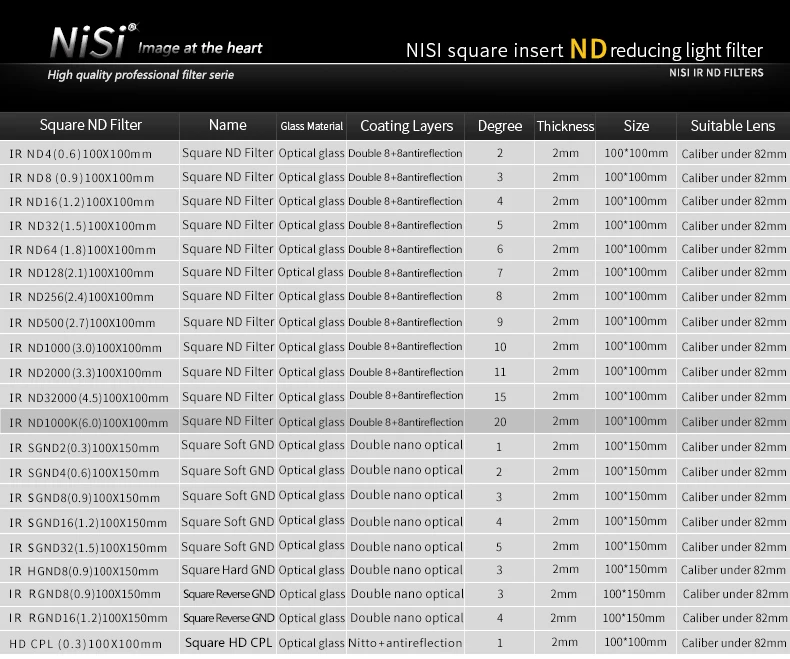
Task: Click 'IR HGND8(0.9)100X150mm' row label
Action: tap(84, 571)
